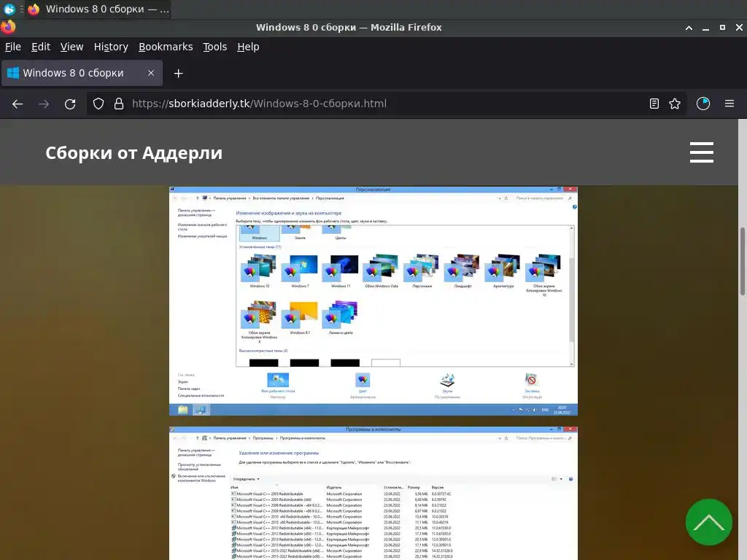Open the tracking protection shield icon
747x560 pixels.
pos(98,104)
